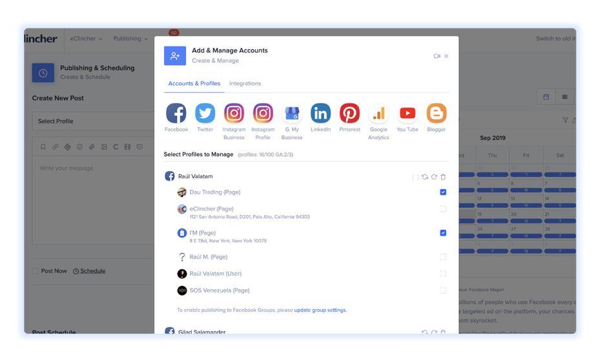Click the Sep 2019 calendar heading

(x=493, y=137)
